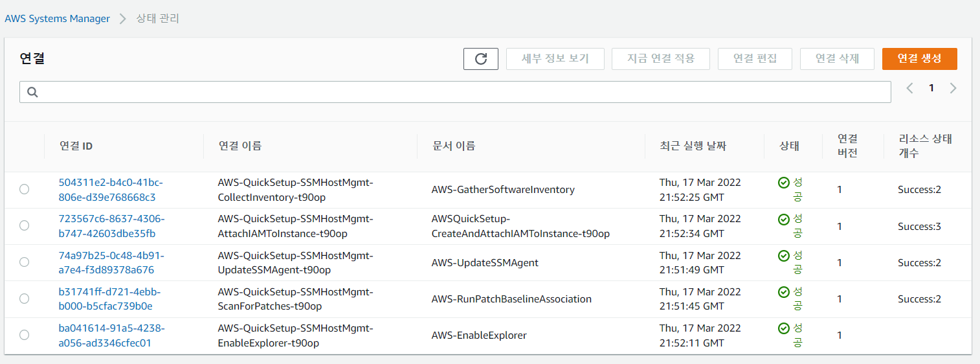Screen dimensions: 980x364
Task: Click the 연결 이름 column header
Action: (240, 146)
